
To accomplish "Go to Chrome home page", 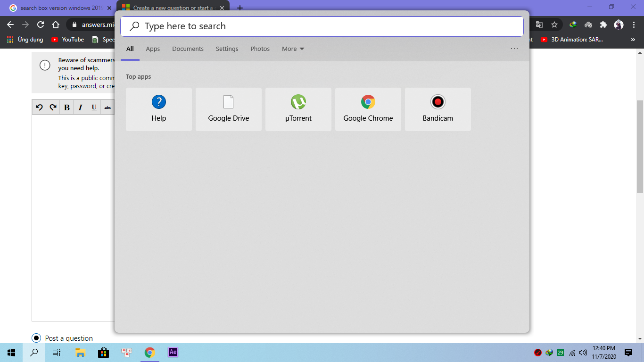I will pos(56,25).
